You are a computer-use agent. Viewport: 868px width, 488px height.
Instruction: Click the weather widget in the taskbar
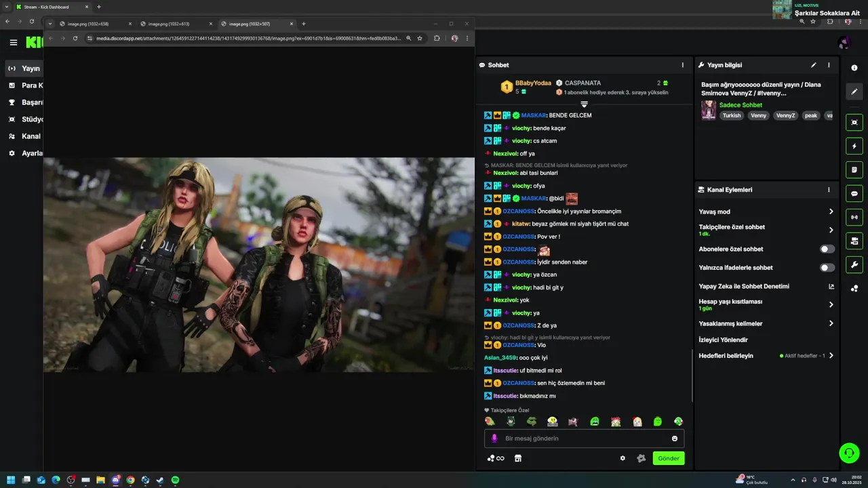point(751,480)
